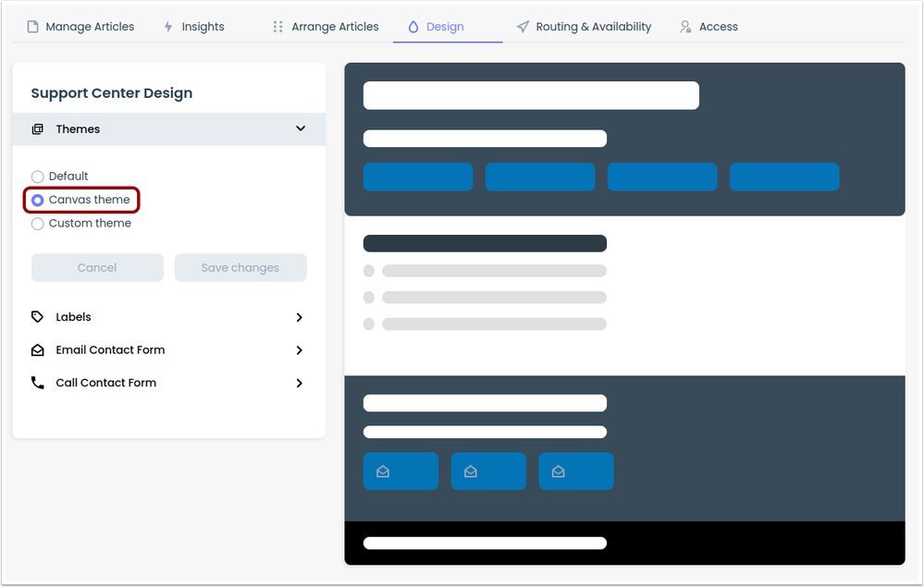Image resolution: width=924 pixels, height=587 pixels.
Task: Click the Insights lightning bolt icon
Action: 168,27
